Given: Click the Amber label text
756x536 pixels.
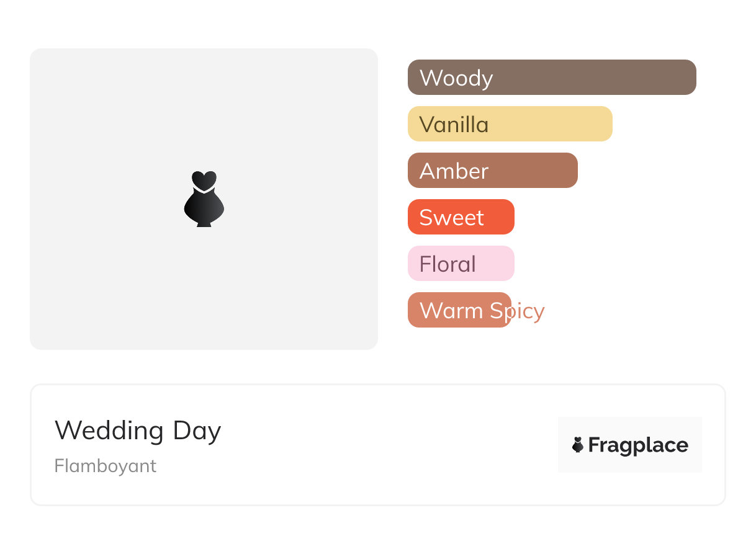Looking at the screenshot, I should click(x=454, y=171).
